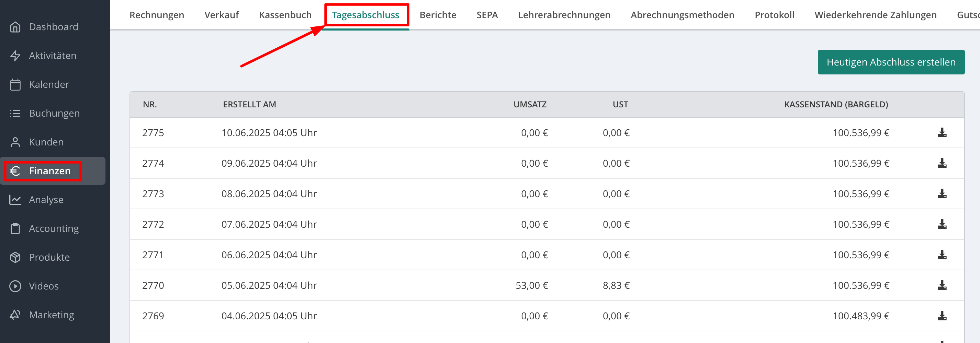Click the 8,83 € USt value
Viewport: 980px width, 343px height.
616,286
